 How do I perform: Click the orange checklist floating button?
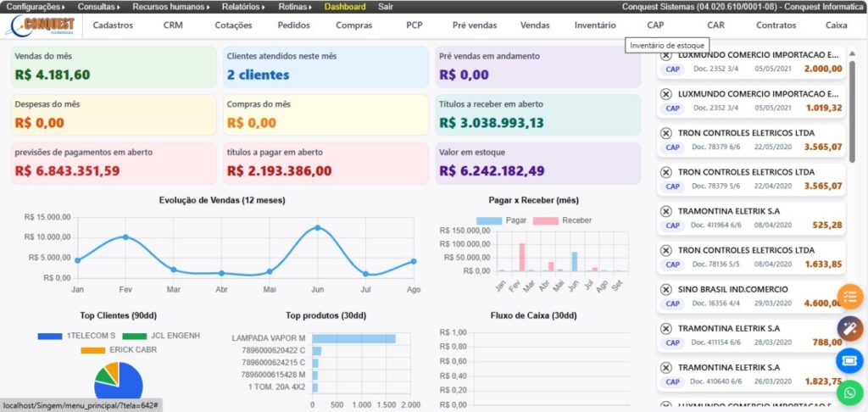(849, 297)
